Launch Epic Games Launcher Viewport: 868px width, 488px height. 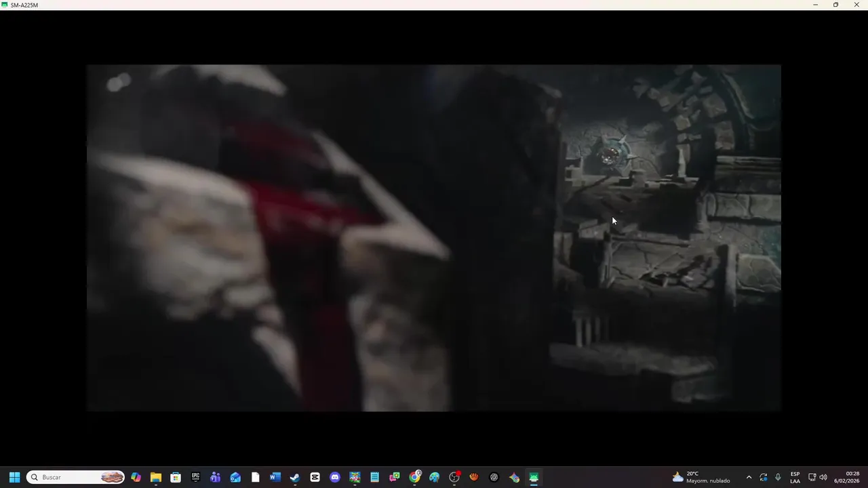tap(195, 477)
